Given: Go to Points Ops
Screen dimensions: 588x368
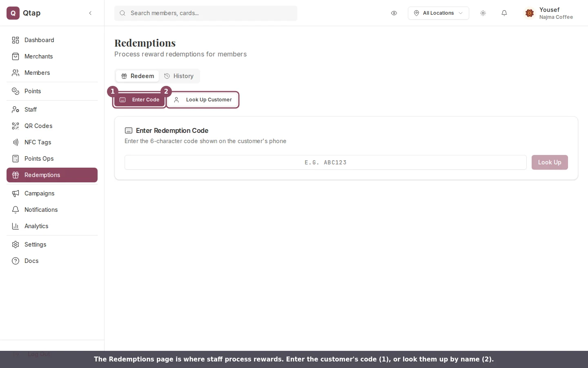Looking at the screenshot, I should coord(52,159).
